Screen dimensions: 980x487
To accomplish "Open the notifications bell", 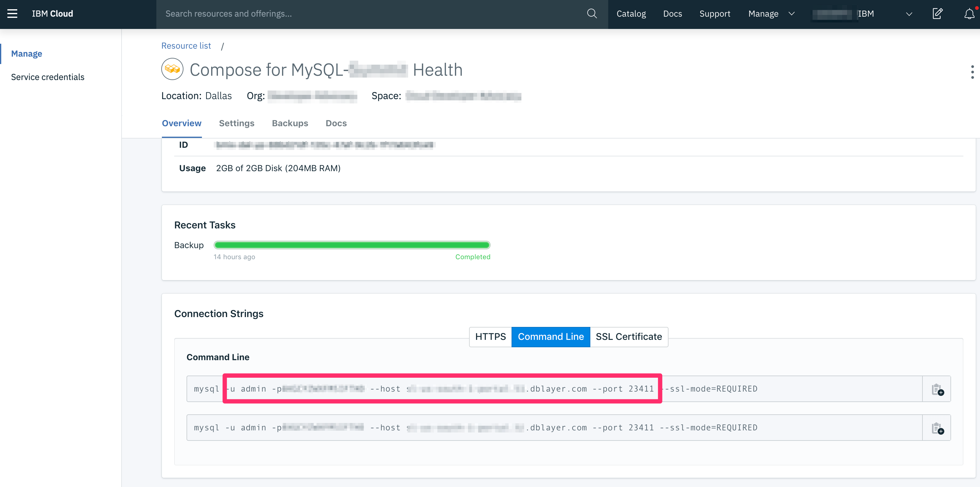I will point(969,14).
